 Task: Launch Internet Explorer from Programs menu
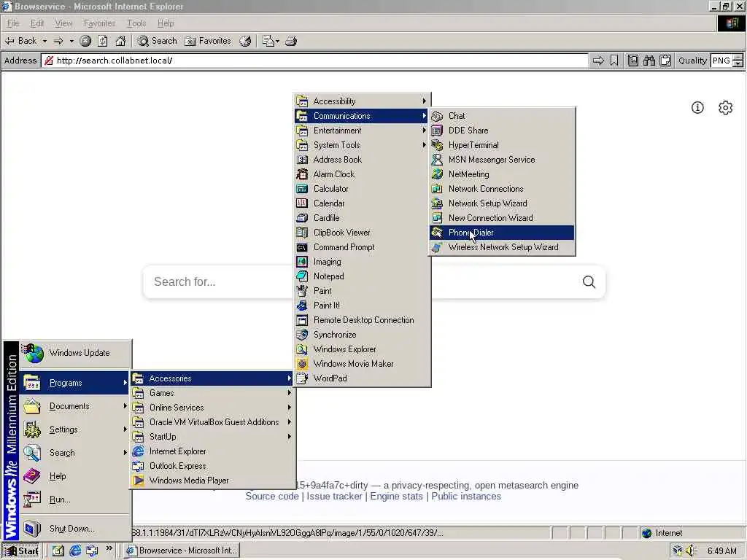[212, 451]
